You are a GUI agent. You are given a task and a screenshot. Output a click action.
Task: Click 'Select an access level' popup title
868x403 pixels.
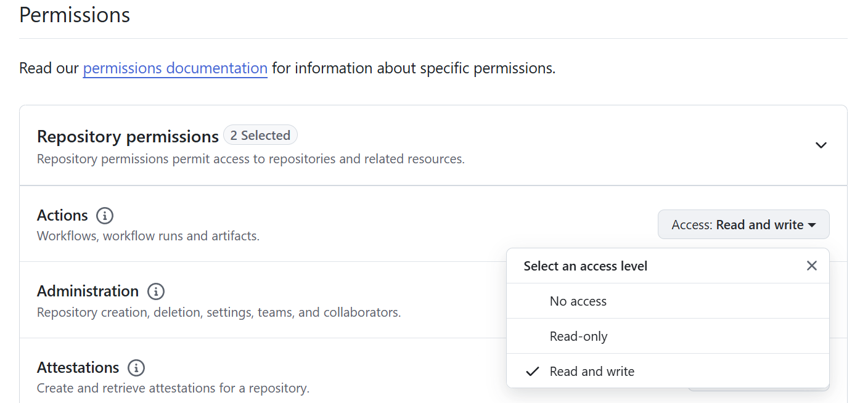pos(586,266)
